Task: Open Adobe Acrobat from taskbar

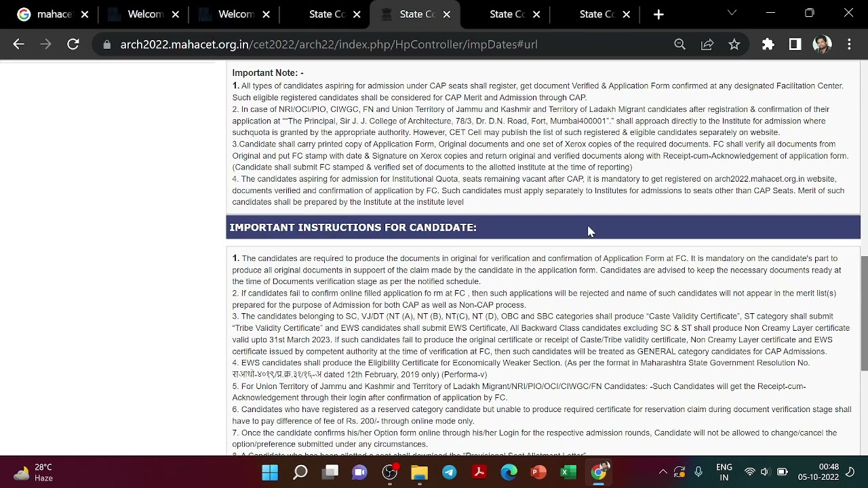Action: click(x=479, y=472)
